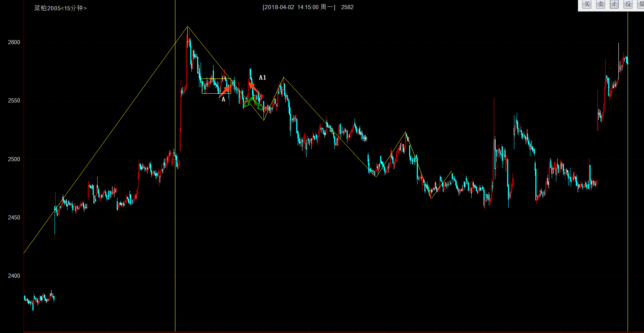The height and width of the screenshot is (333, 644).
Task: Toggle the 止 (stop) toolbar button
Action: 614,5
